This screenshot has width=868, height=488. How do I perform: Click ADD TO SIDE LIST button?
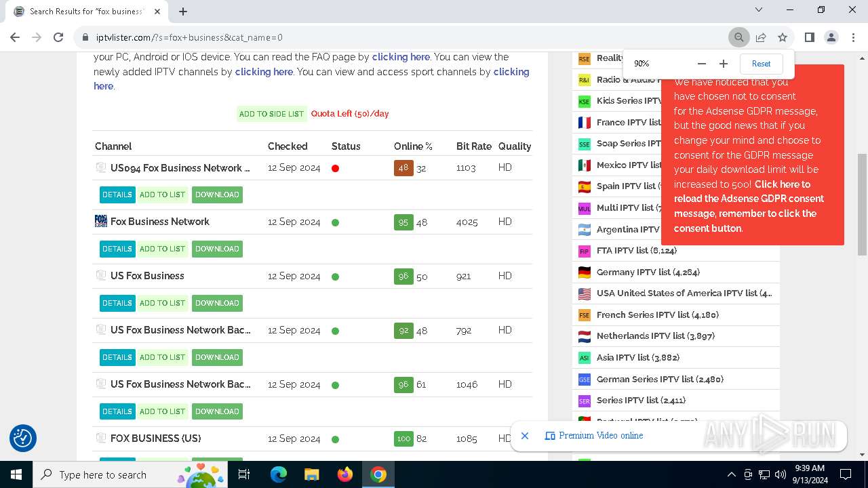271,114
